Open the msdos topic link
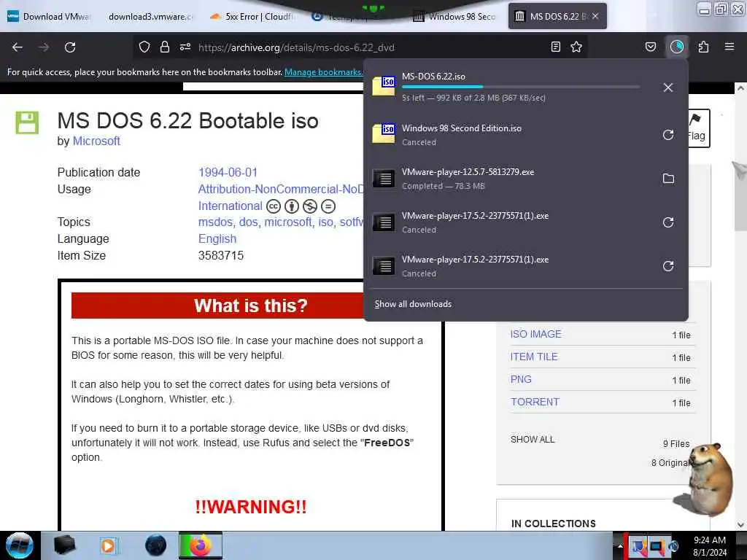The width and height of the screenshot is (747, 560). coord(215,222)
